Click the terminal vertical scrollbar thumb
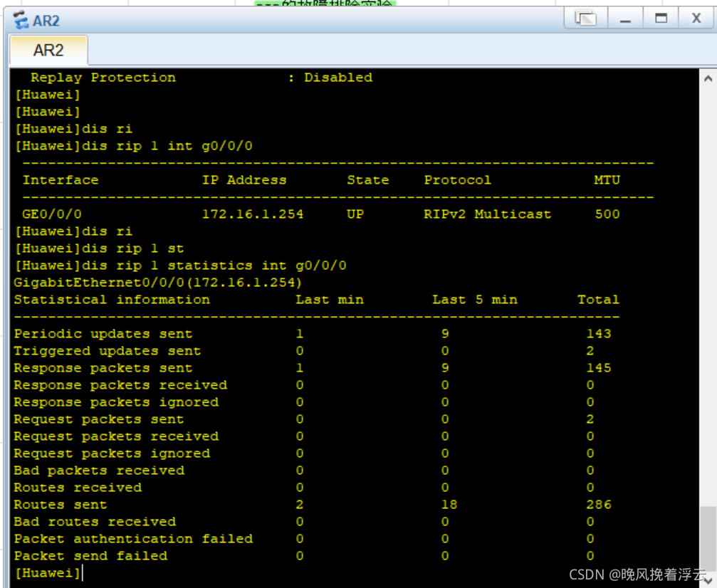717x588 pixels. pyautogui.click(x=708, y=539)
